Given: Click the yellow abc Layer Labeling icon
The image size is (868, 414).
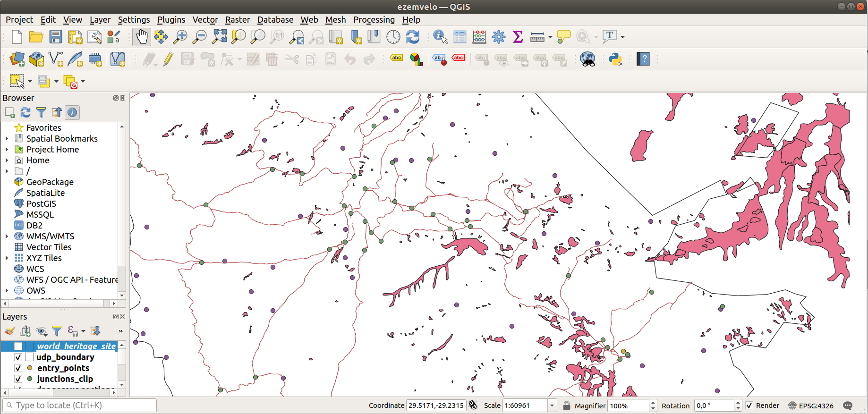Looking at the screenshot, I should coord(396,58).
